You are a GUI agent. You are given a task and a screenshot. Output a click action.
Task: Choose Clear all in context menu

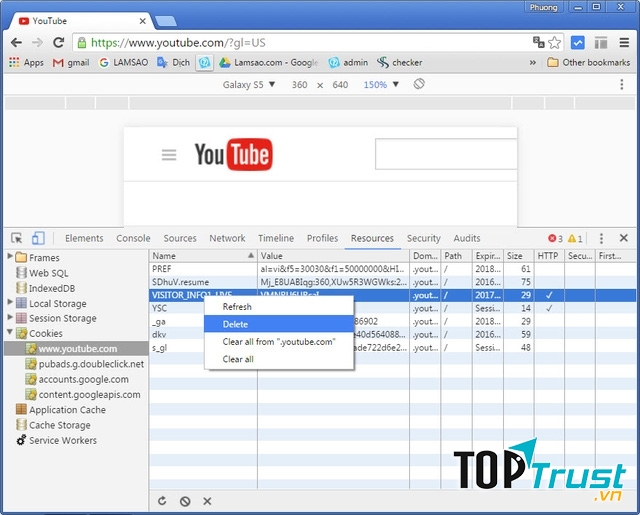pos(279,359)
